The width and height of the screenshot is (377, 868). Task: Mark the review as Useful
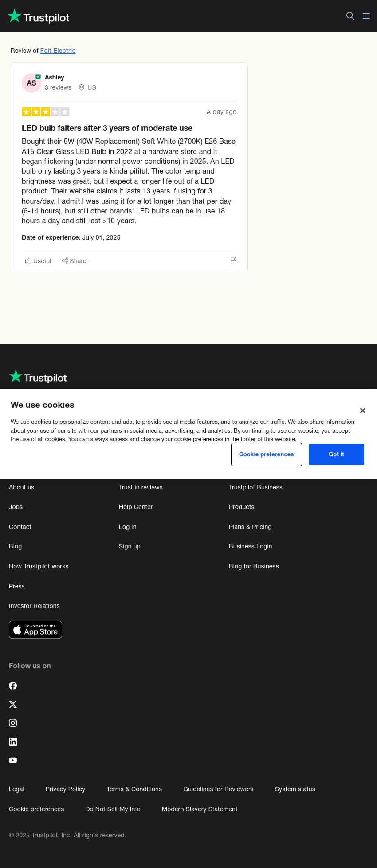(x=38, y=261)
